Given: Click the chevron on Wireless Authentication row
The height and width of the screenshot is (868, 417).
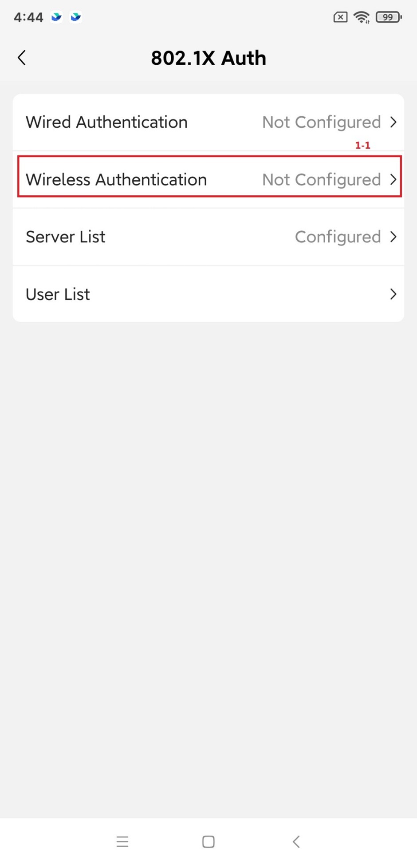Looking at the screenshot, I should click(393, 179).
